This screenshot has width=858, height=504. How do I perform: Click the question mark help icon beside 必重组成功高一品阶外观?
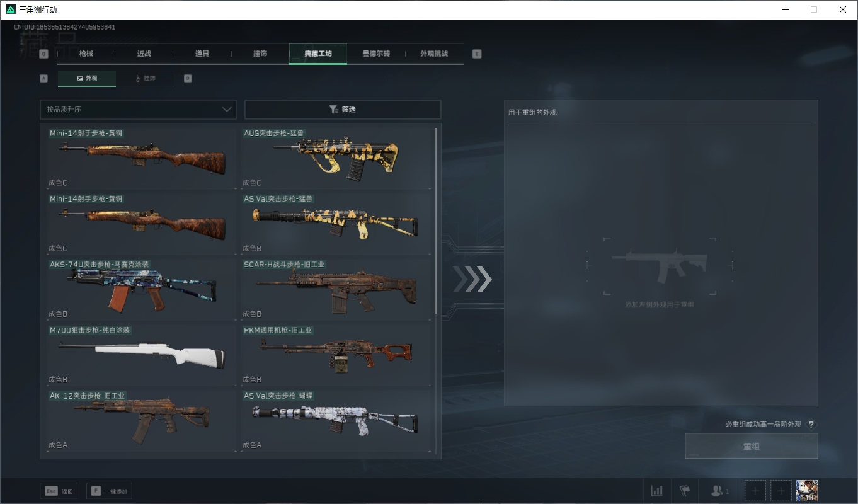(x=811, y=425)
